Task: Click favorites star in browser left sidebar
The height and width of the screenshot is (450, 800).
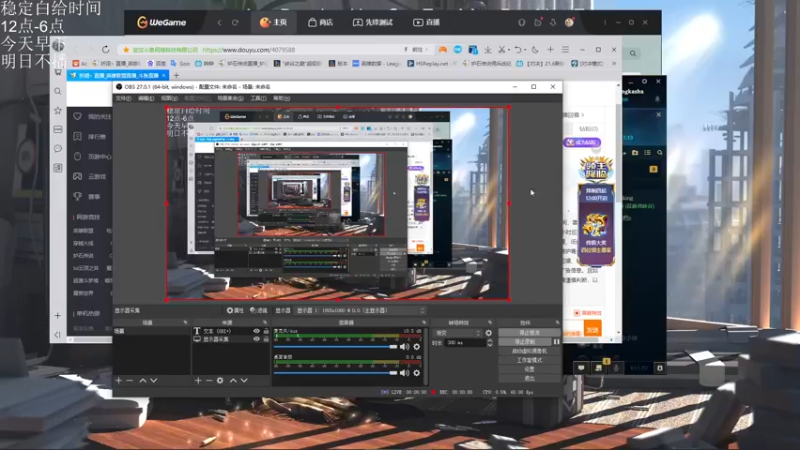Action: coord(58,110)
